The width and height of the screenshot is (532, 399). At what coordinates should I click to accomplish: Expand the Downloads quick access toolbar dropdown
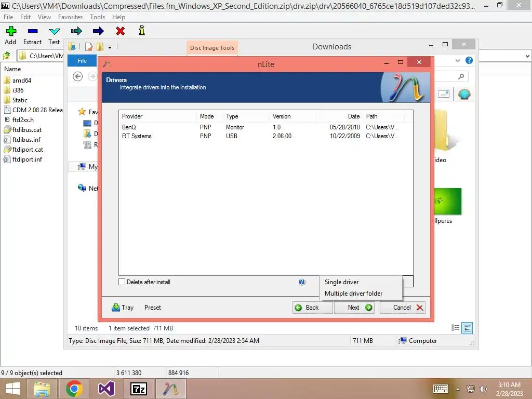[110, 47]
